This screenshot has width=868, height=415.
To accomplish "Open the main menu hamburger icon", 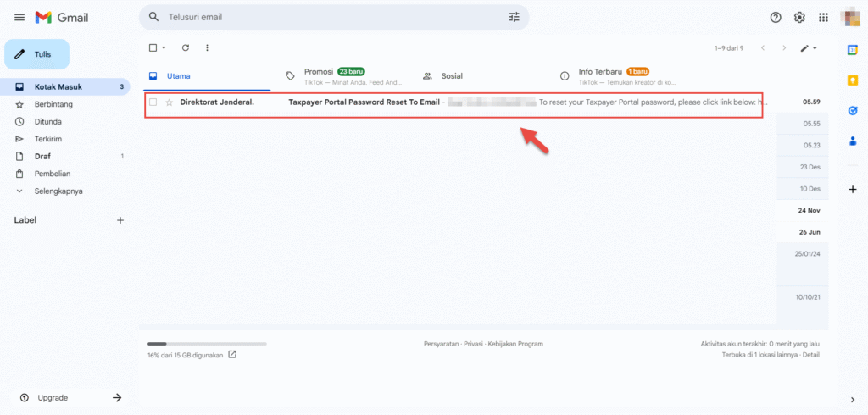I will point(19,17).
